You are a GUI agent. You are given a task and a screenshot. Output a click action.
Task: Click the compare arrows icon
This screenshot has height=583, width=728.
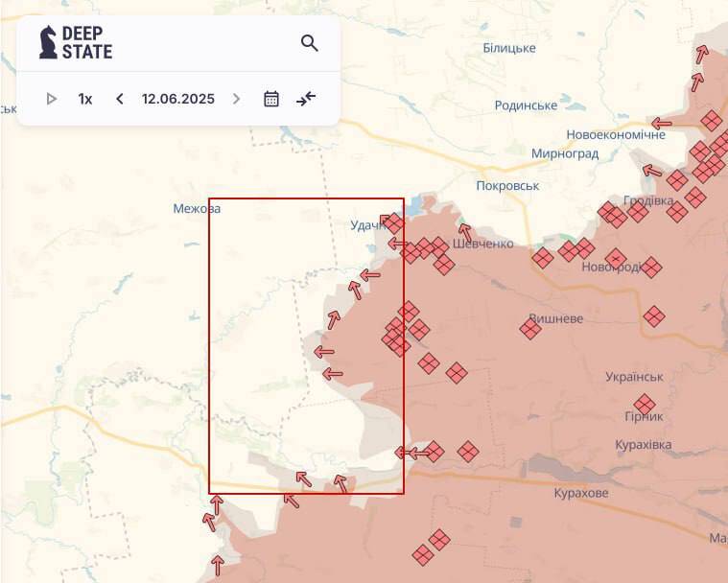pos(306,99)
